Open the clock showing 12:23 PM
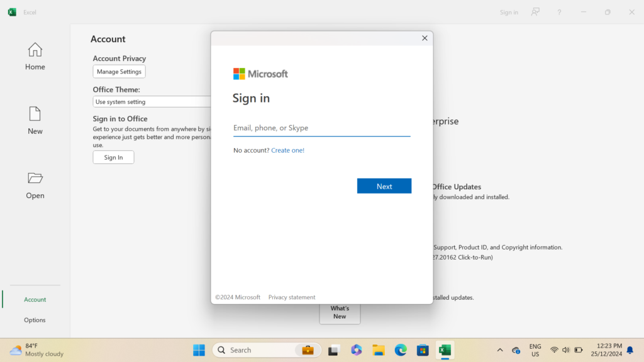644x362 pixels. coord(607,350)
